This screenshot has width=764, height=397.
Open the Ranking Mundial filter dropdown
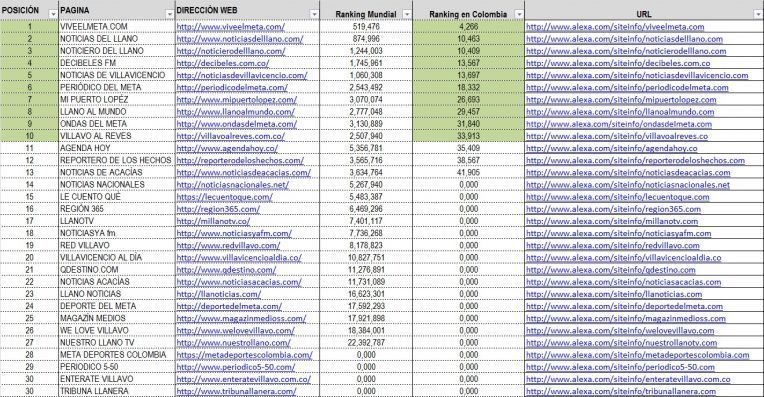[x=407, y=15]
